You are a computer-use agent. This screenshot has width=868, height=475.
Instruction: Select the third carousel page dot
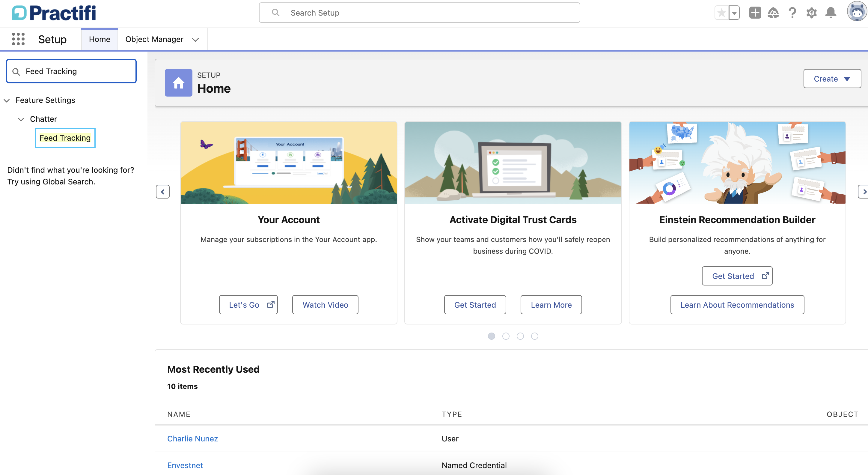coord(520,336)
